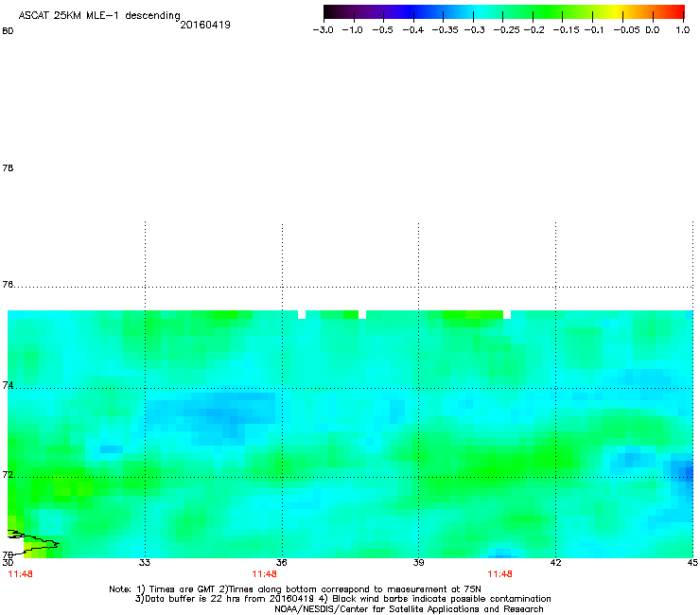Click the black coastline outline near latitude 70
The height and width of the screenshot is (615, 700).
click(33, 542)
